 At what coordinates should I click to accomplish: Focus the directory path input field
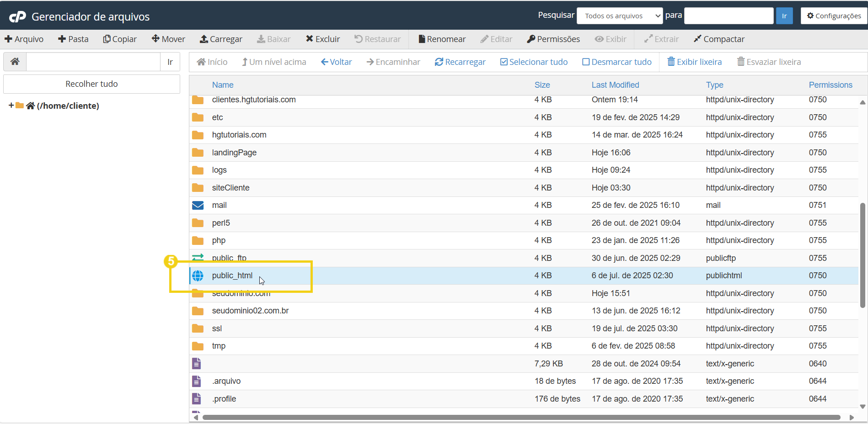coord(93,62)
